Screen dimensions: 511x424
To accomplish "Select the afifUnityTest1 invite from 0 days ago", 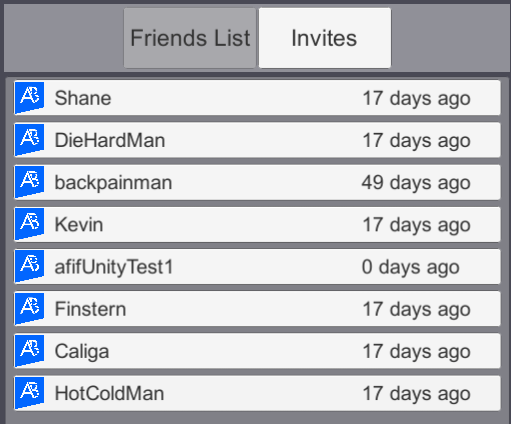I will pos(257,266).
